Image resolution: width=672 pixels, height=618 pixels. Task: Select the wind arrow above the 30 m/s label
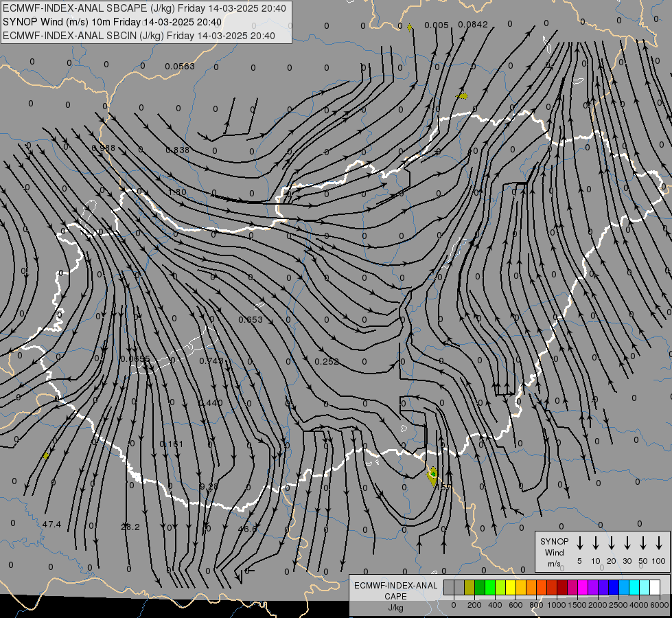[x=627, y=543]
